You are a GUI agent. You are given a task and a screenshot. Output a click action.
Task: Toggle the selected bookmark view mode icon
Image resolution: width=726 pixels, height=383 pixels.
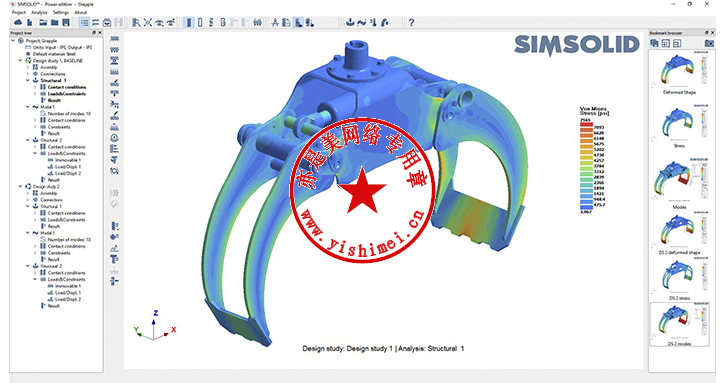[x=654, y=43]
